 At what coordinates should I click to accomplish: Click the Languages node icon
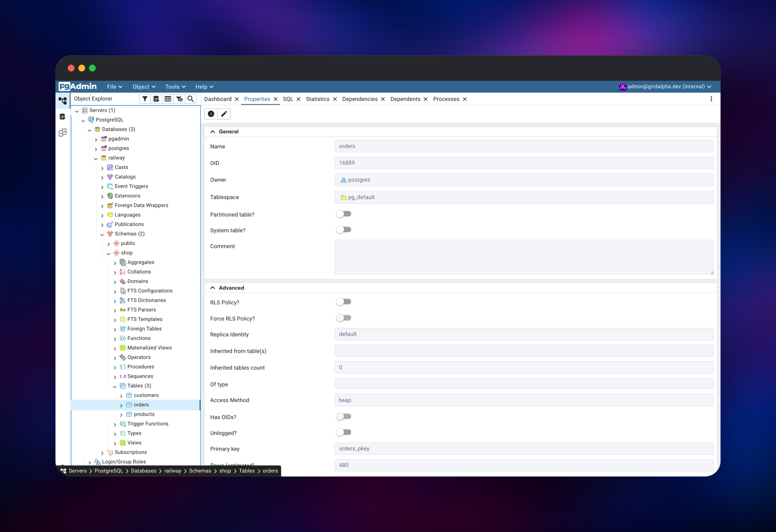tap(110, 215)
